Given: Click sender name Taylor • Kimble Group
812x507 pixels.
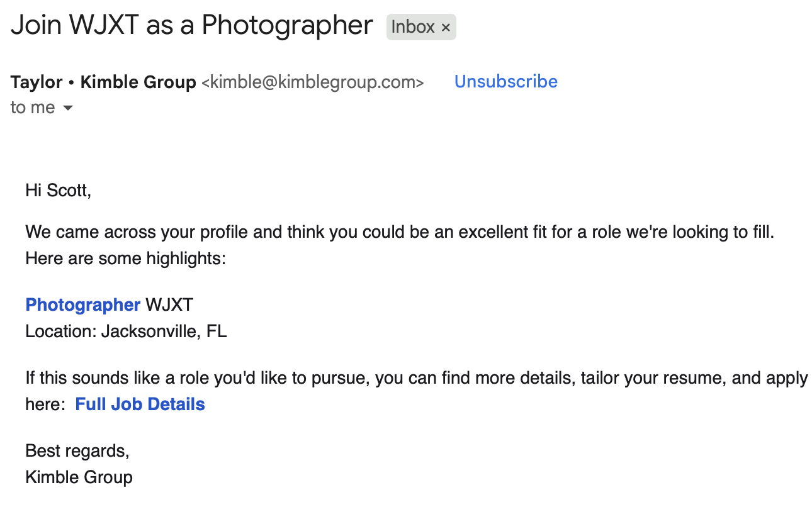Looking at the screenshot, I should click(103, 82).
